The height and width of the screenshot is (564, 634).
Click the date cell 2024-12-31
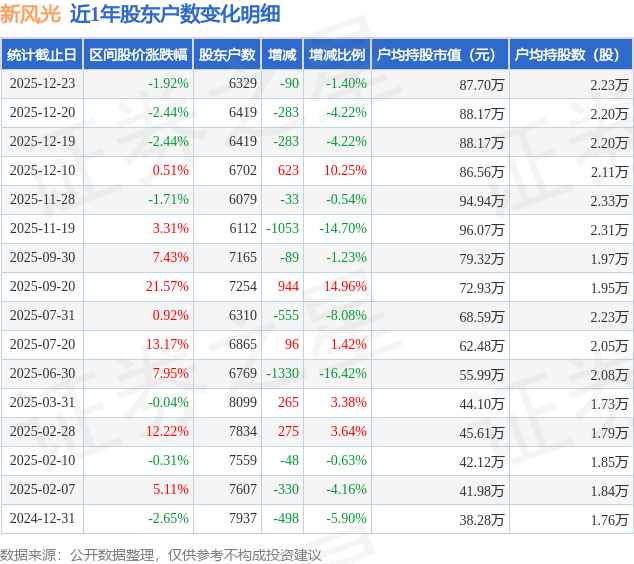coord(42,519)
